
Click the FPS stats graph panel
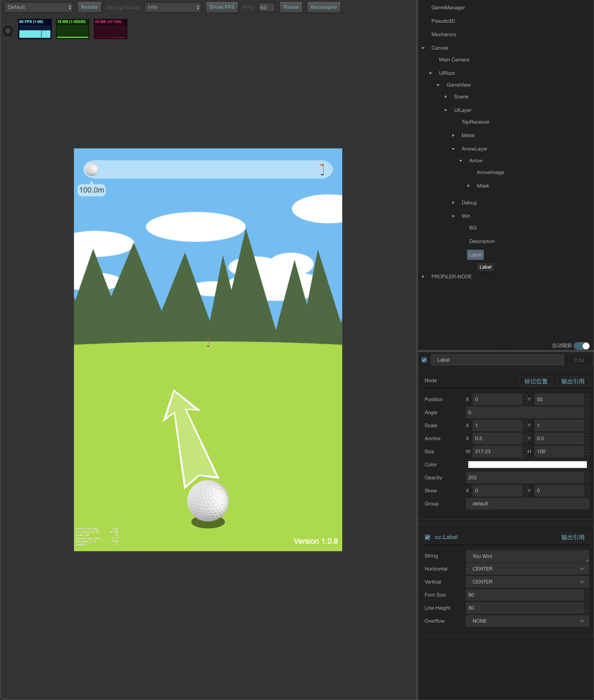click(35, 29)
